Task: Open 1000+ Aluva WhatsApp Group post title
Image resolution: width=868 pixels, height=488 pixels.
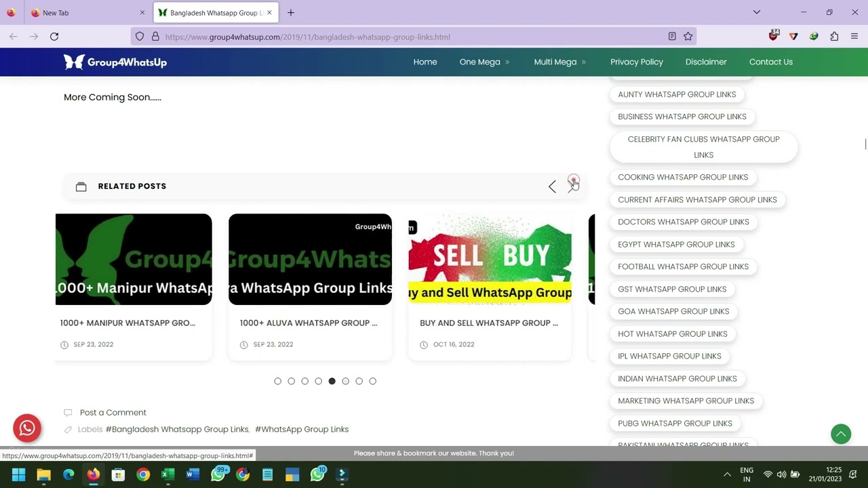Action: 309,323
